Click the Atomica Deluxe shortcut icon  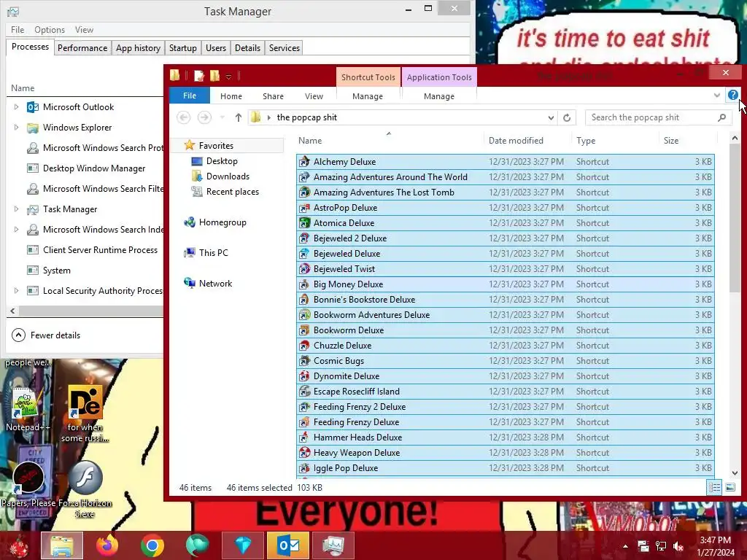304,223
